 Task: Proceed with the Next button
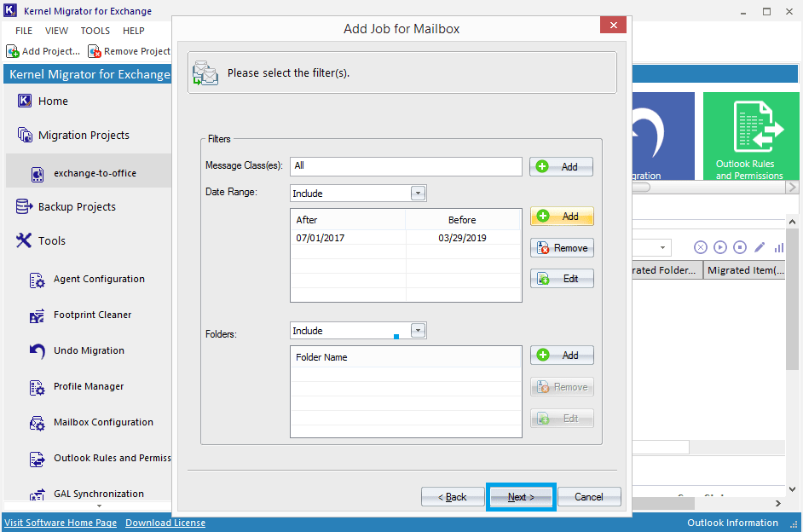pos(521,497)
